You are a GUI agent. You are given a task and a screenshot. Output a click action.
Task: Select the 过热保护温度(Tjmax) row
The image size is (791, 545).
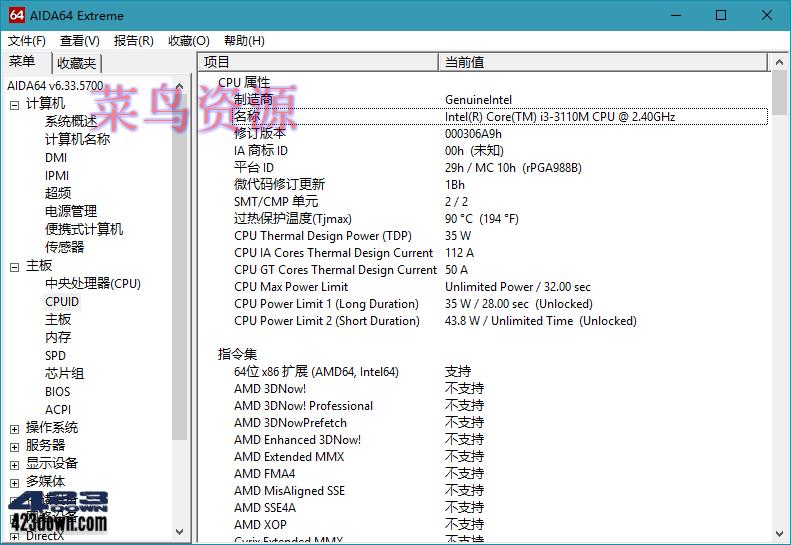[x=499, y=219]
